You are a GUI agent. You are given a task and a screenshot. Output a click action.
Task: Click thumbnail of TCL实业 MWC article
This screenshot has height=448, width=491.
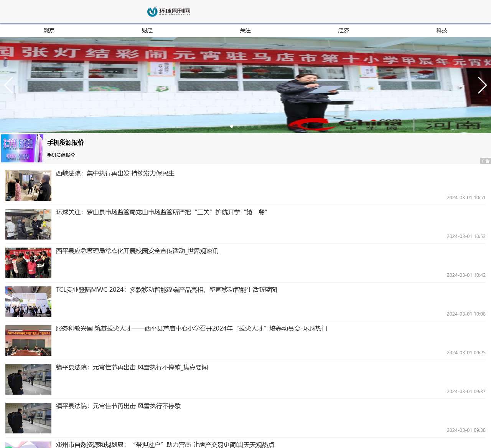pos(28,302)
